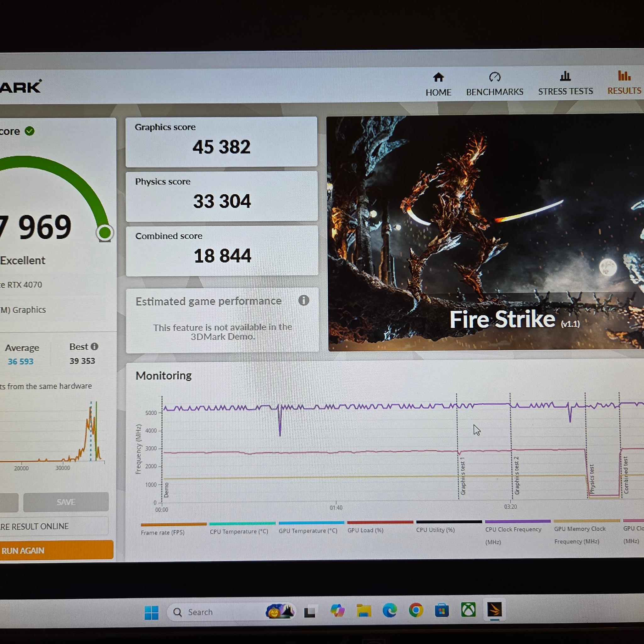Launch Google Chrome from the taskbar
Viewport: 644px width, 644px height.
pyautogui.click(x=416, y=610)
